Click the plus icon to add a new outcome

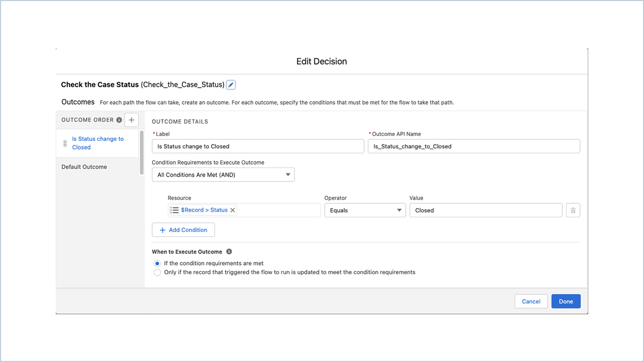131,119
